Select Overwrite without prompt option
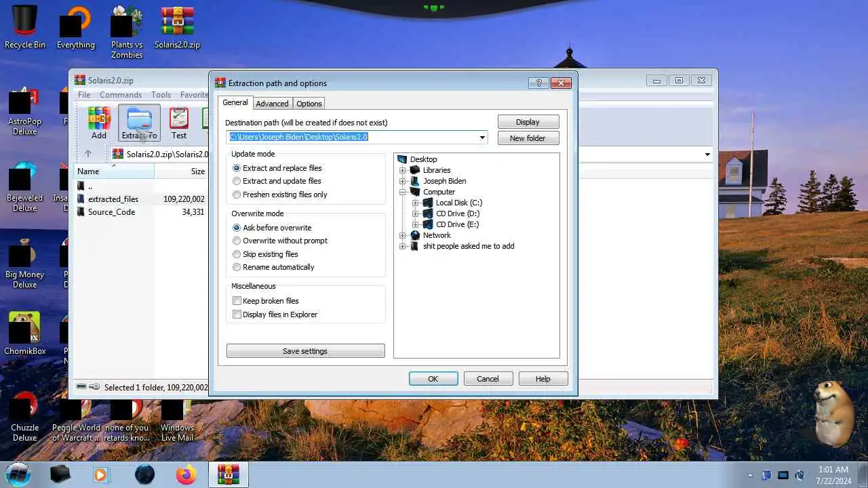The width and height of the screenshot is (868, 488). pyautogui.click(x=237, y=241)
